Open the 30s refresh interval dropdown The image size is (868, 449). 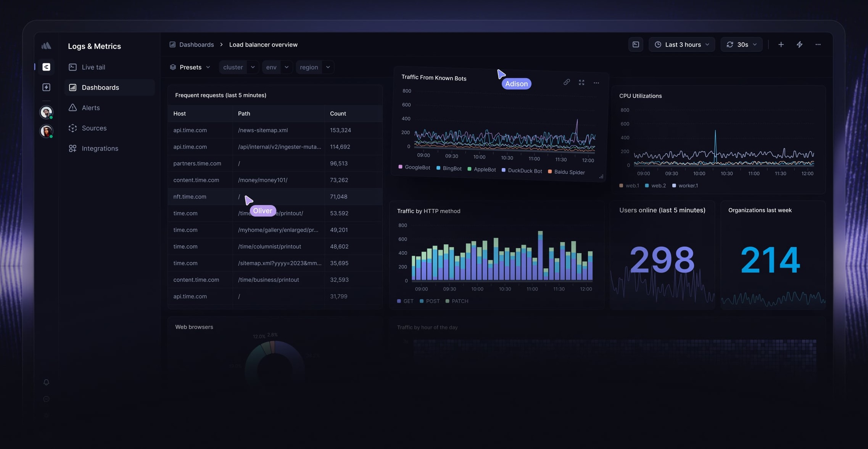point(741,44)
